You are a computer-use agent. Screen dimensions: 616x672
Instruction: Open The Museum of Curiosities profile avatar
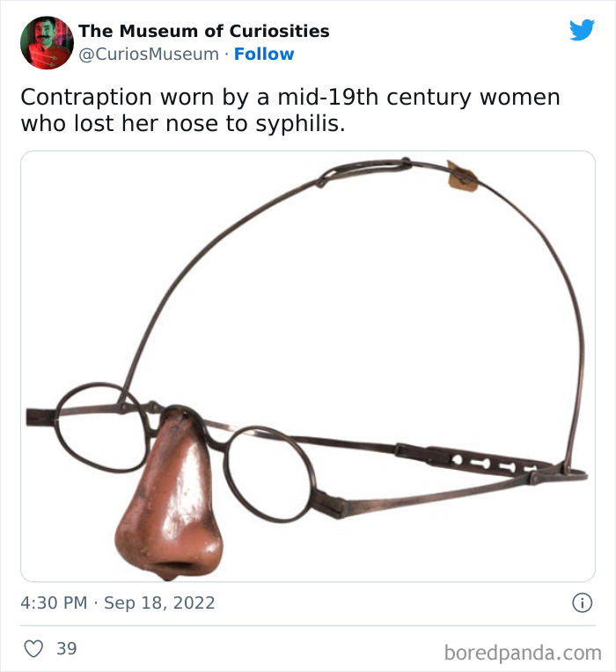pyautogui.click(x=47, y=42)
